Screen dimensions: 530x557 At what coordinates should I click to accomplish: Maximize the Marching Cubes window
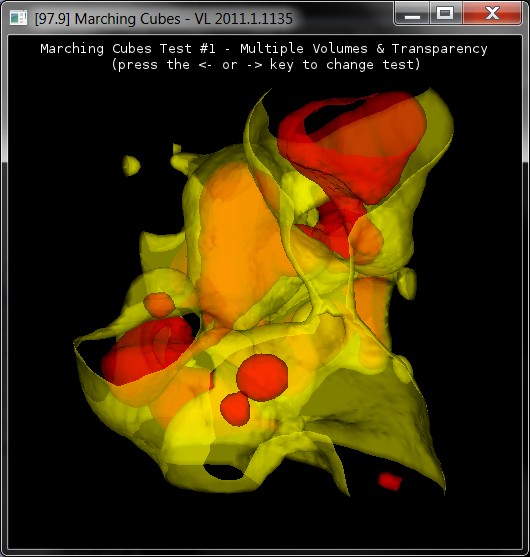[x=445, y=13]
